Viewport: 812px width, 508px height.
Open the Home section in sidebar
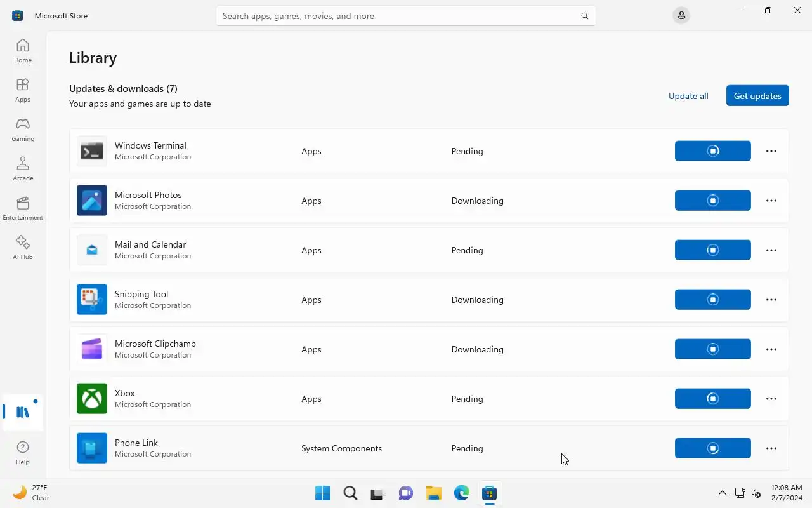(23, 51)
